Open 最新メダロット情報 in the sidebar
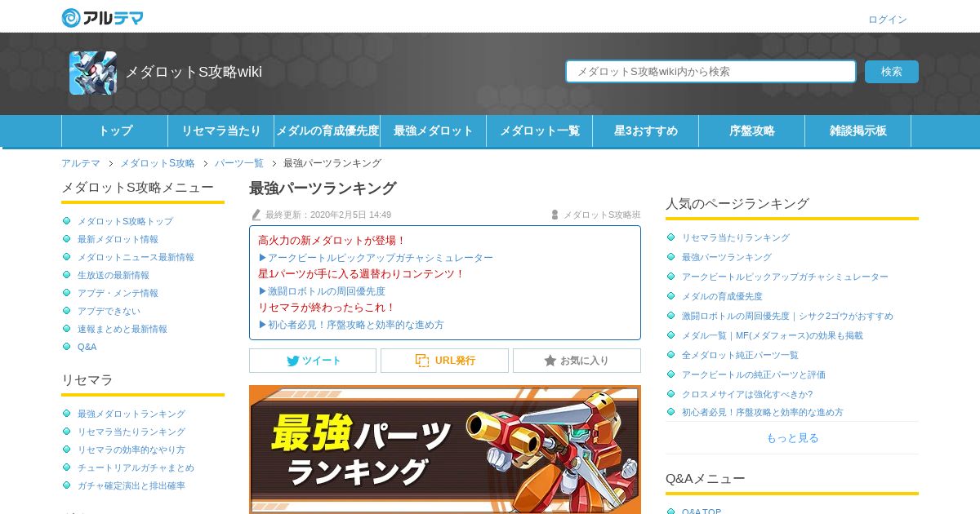Image resolution: width=980 pixels, height=514 pixels. [118, 239]
